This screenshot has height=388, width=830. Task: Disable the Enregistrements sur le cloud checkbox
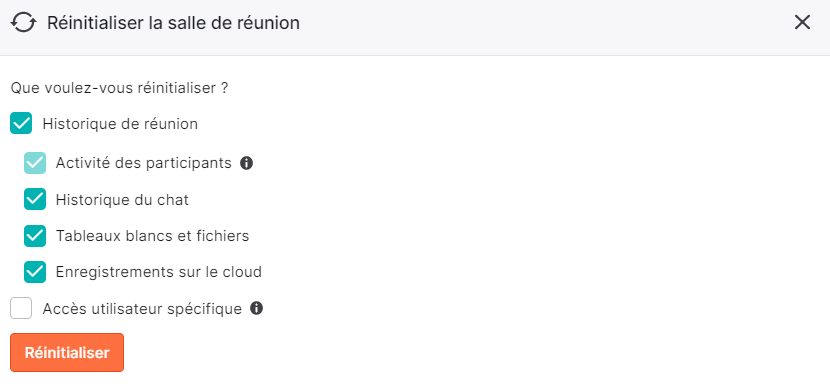(35, 272)
